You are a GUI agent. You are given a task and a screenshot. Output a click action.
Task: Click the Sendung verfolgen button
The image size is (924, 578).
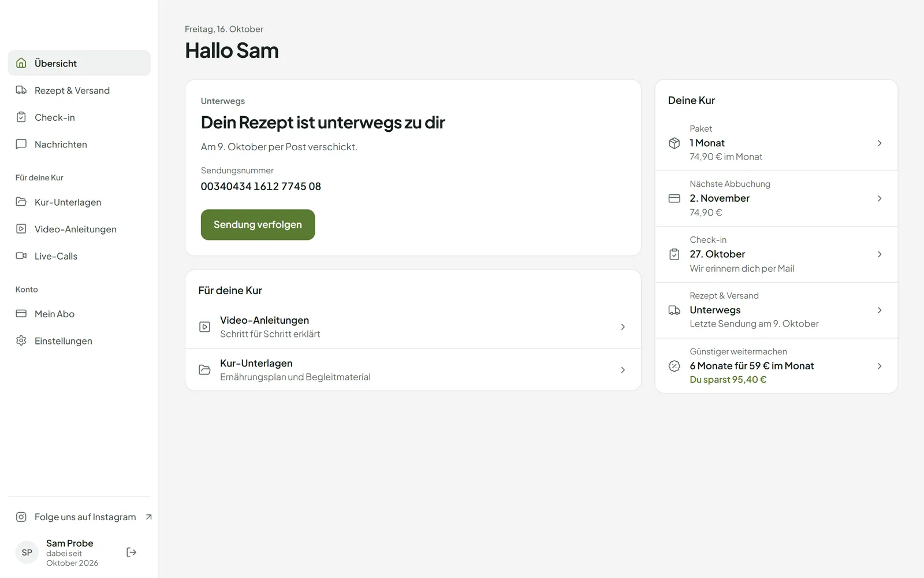coord(258,224)
